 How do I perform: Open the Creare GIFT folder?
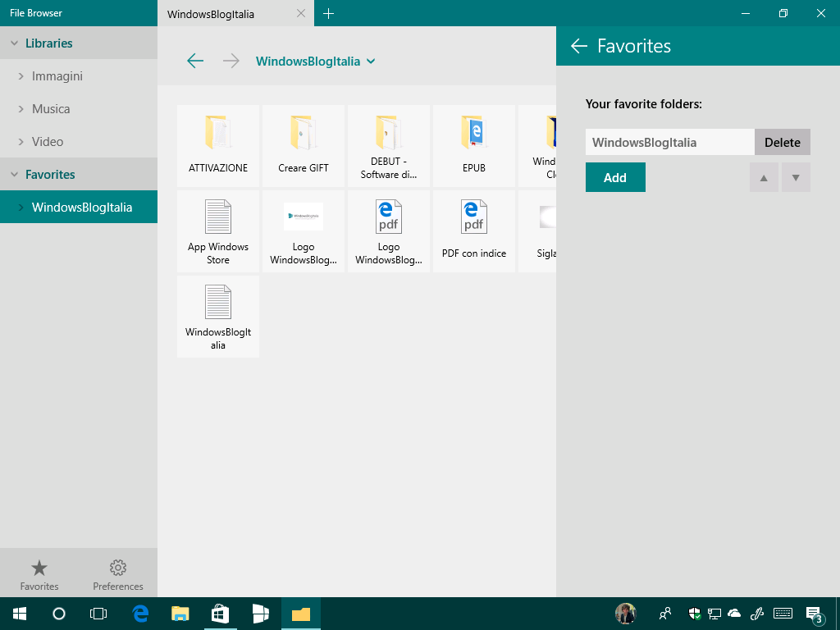[x=304, y=146]
